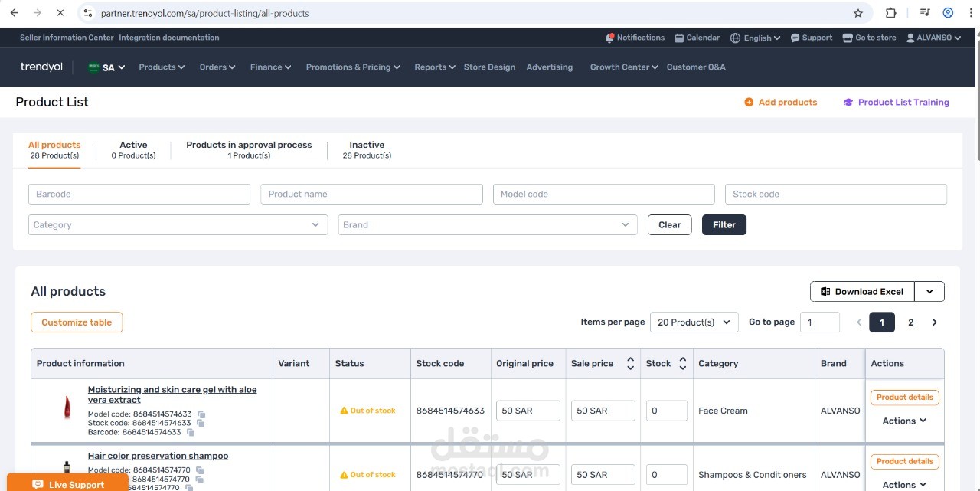This screenshot has height=491, width=980.
Task: Bookmark this page with star icon
Action: (858, 13)
